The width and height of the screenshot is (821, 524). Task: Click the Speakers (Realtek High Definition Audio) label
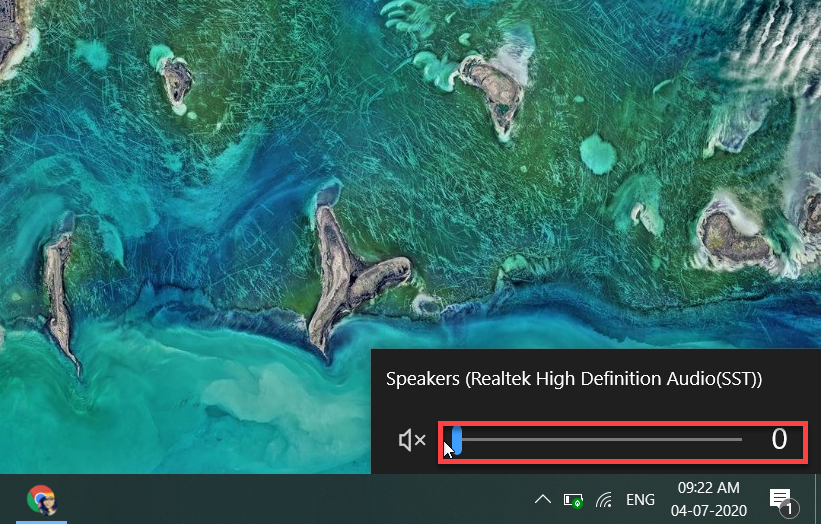point(574,379)
